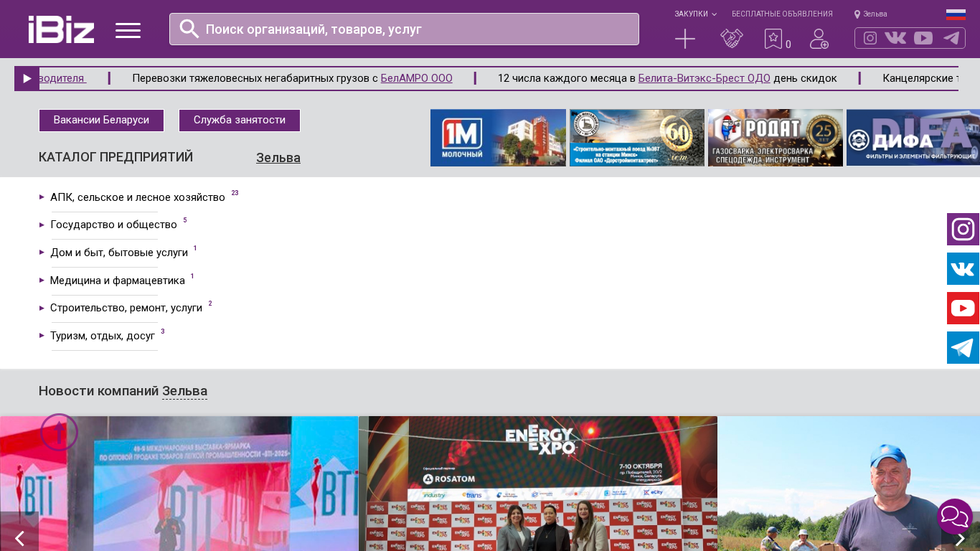Viewport: 980px width, 551px height.
Task: Open the news photo of man in blue cap
Action: (x=849, y=484)
